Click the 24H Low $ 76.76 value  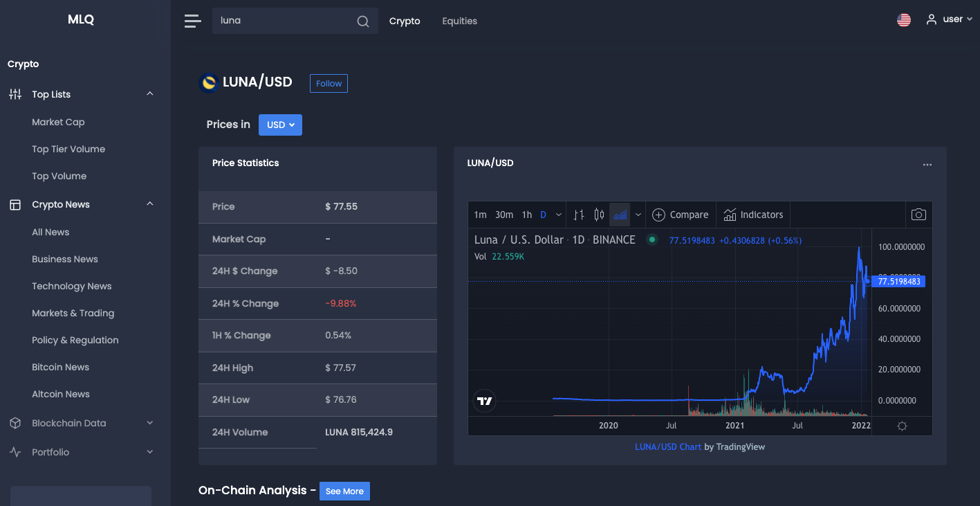click(340, 399)
